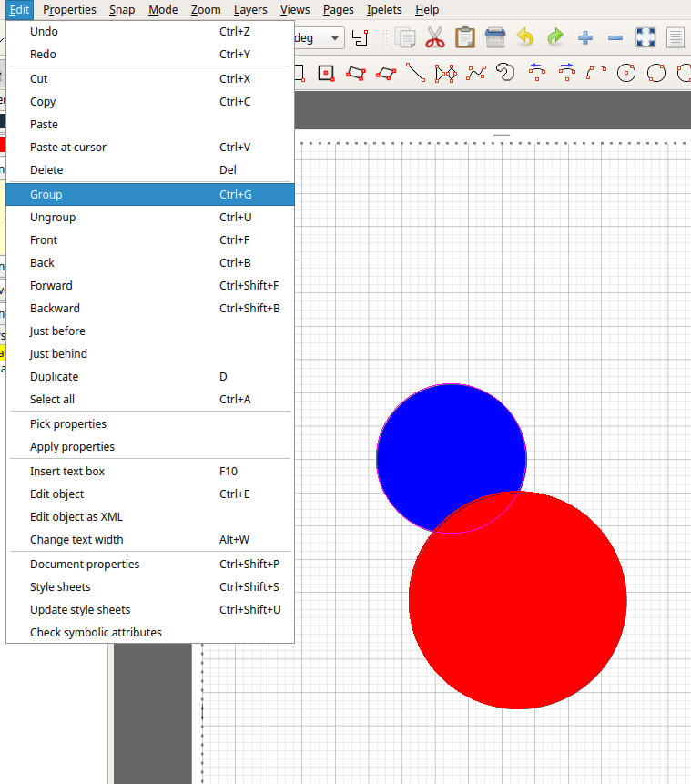Click the green Redo arrow icon

(555, 38)
